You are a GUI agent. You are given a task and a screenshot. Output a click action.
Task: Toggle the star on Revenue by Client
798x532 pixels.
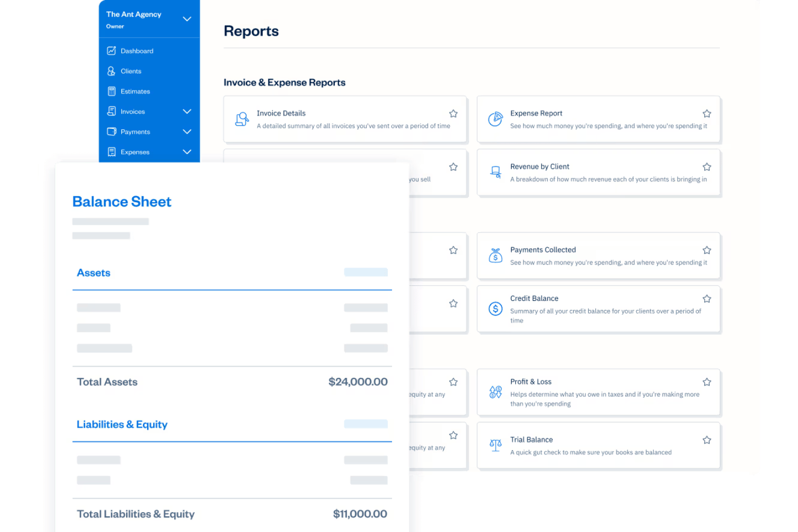pos(707,167)
